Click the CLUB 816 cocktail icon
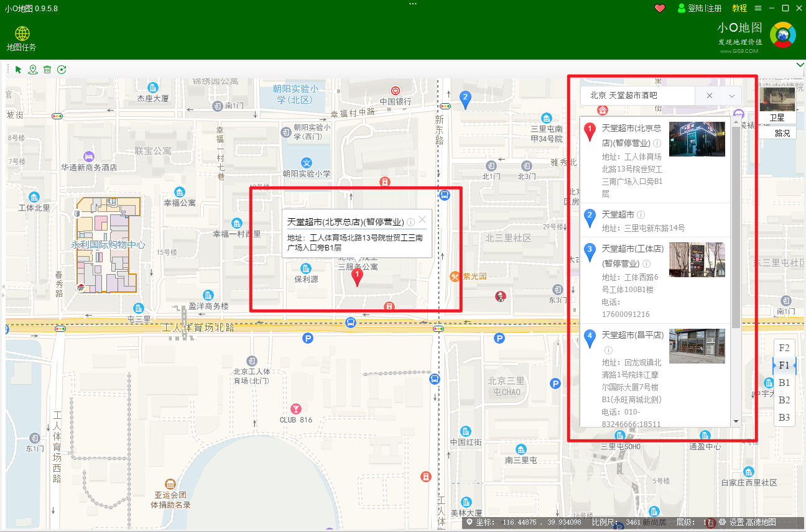This screenshot has height=532, width=806. pos(297,408)
